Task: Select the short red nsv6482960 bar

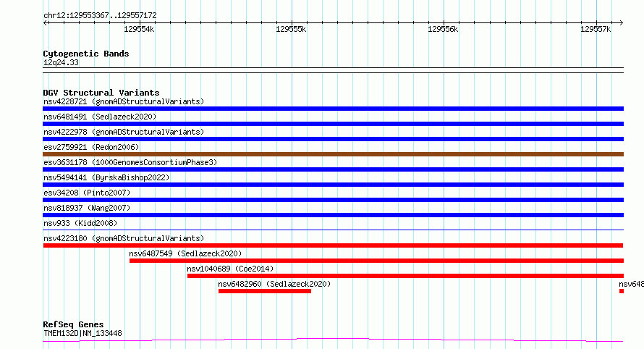Action: 265,291
